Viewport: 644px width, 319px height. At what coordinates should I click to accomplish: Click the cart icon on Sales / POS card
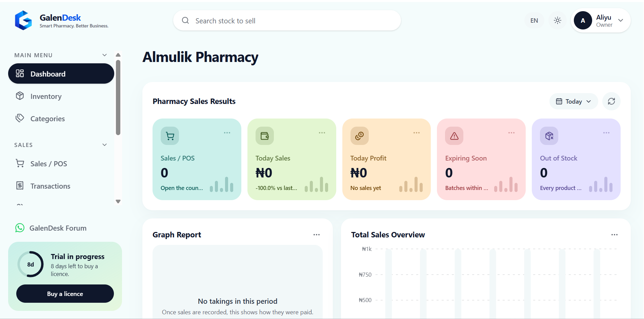[170, 136]
